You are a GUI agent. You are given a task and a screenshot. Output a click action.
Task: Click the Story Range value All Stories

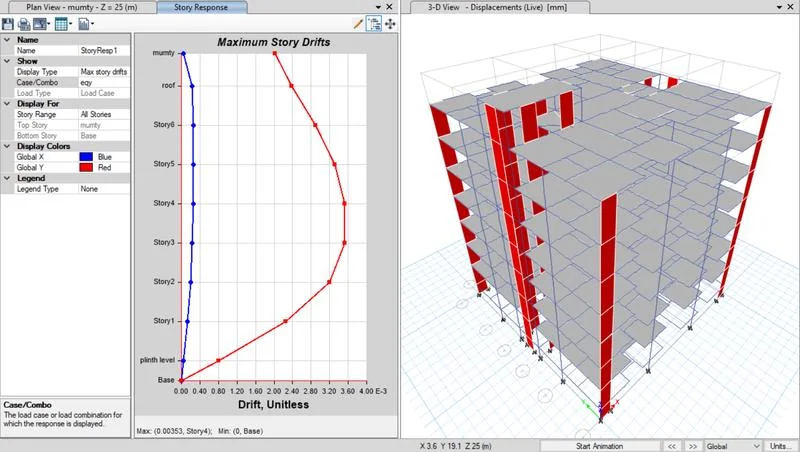(x=104, y=114)
